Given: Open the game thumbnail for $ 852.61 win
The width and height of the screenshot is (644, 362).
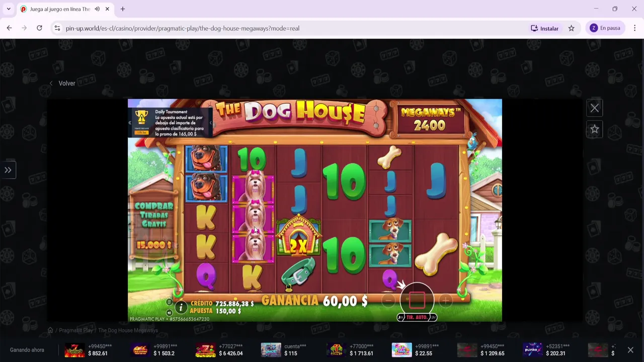Looking at the screenshot, I should pyautogui.click(x=74, y=350).
